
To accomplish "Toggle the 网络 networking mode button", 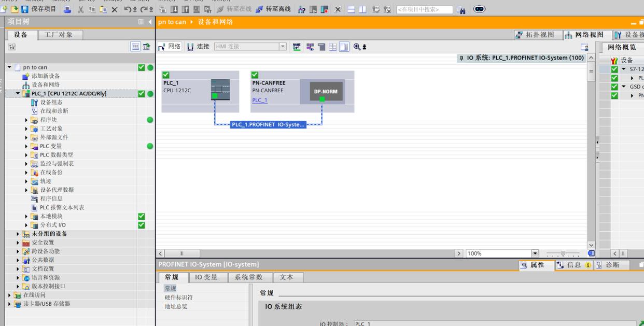I will (170, 47).
